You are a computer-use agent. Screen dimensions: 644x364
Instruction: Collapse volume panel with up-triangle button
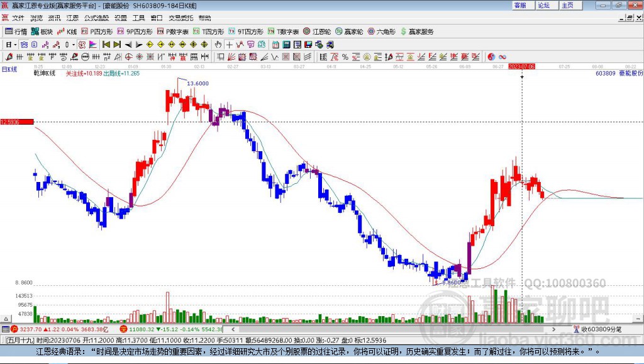tap(6, 319)
